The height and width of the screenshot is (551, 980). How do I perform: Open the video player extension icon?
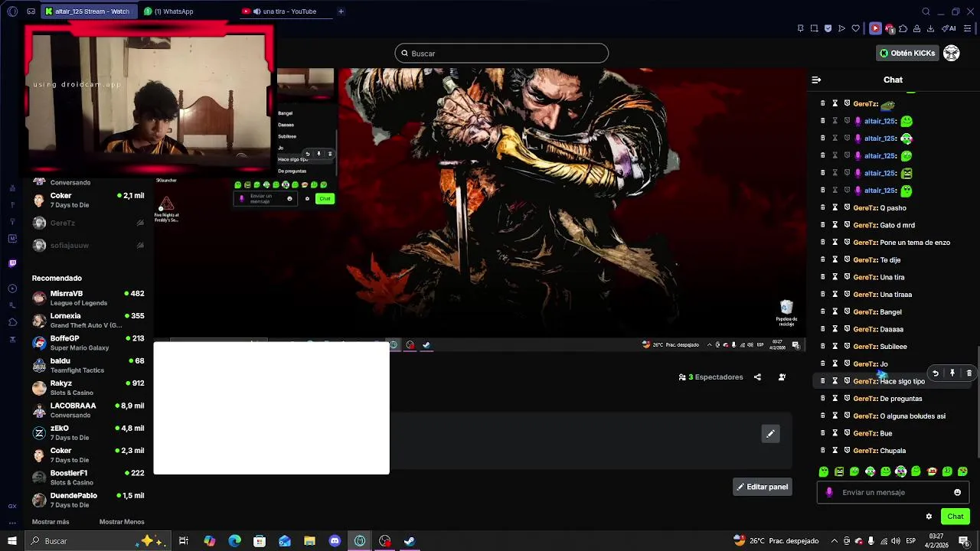pos(875,28)
